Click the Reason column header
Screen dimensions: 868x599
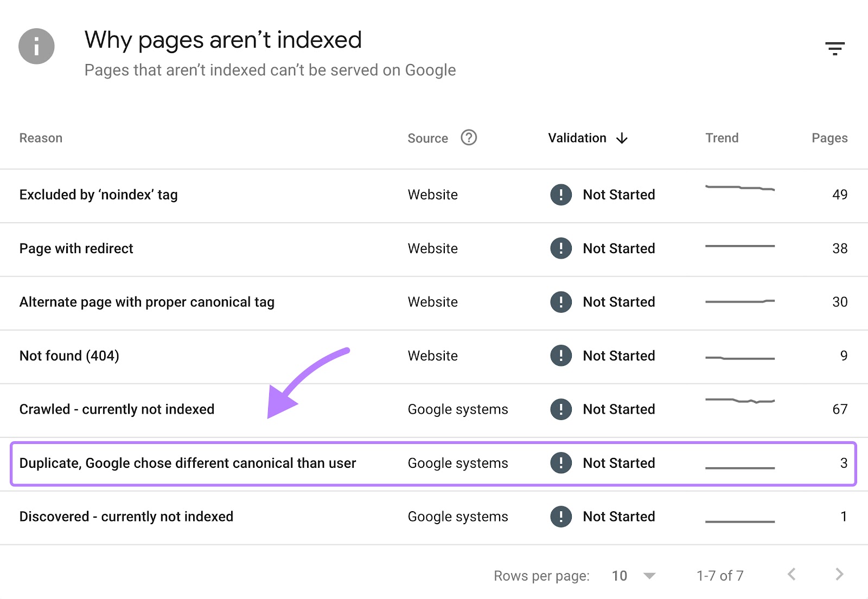[41, 138]
